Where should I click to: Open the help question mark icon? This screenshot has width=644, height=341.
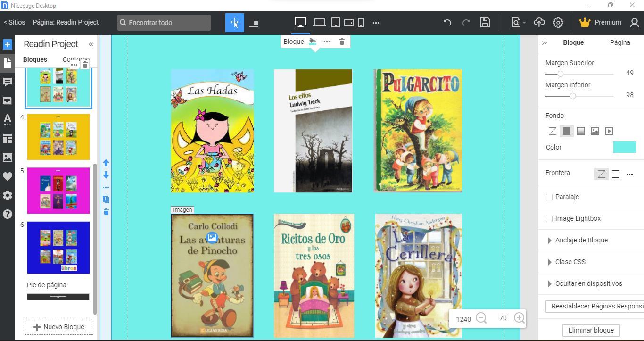[x=8, y=214]
